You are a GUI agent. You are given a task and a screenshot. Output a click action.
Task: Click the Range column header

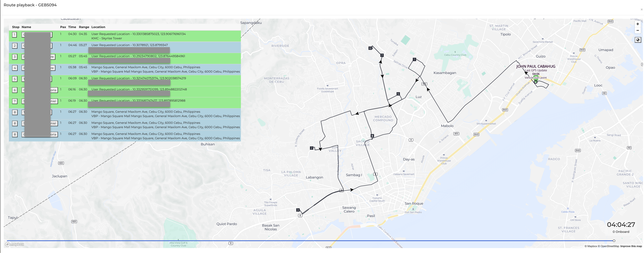[84, 27]
